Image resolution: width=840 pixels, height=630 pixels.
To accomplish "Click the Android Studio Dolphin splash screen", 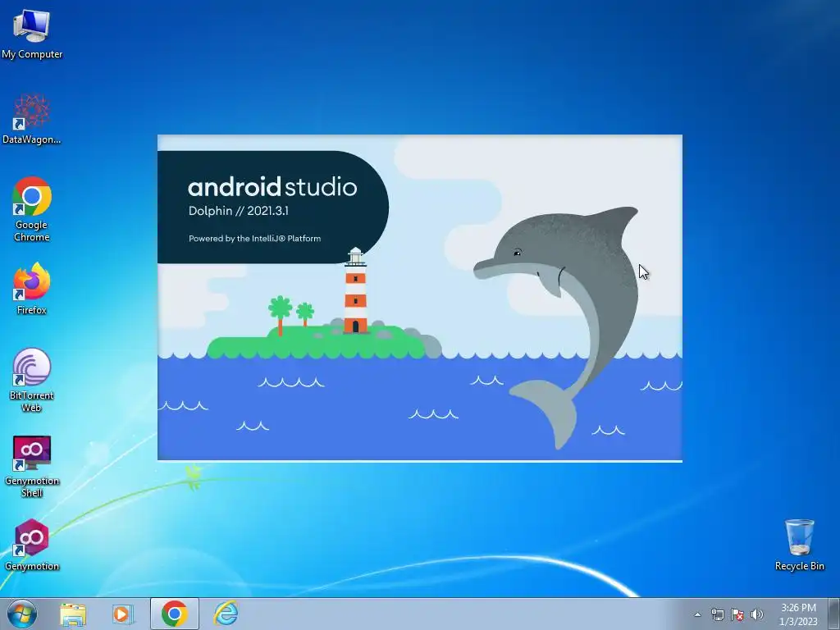I will click(420, 298).
